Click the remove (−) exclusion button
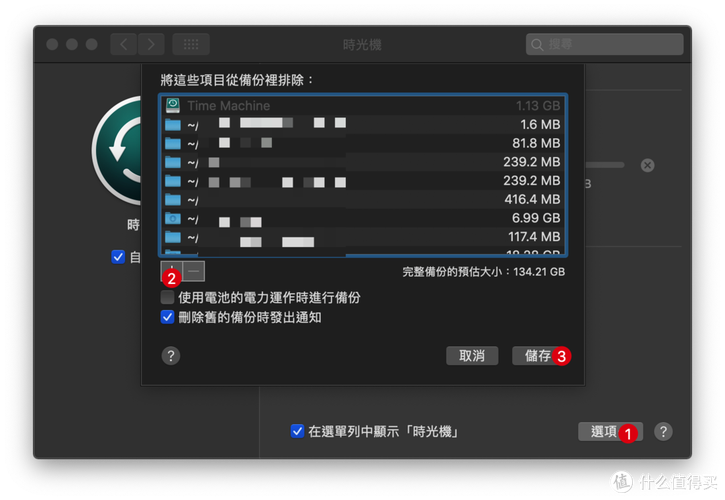Image resolution: width=725 pixels, height=500 pixels. [194, 270]
